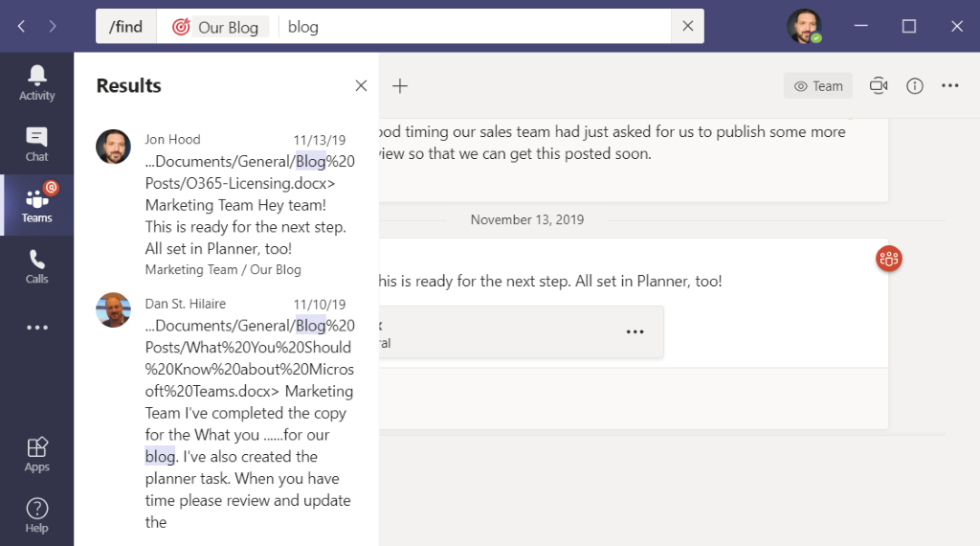The width and height of the screenshot is (980, 546).
Task: Maximize the Teams window
Action: 909,26
